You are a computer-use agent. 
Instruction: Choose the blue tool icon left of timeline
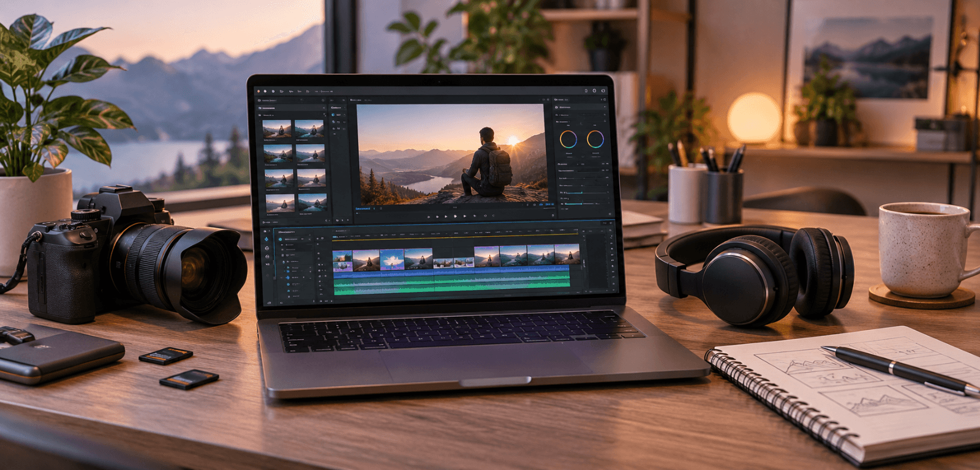click(266, 239)
